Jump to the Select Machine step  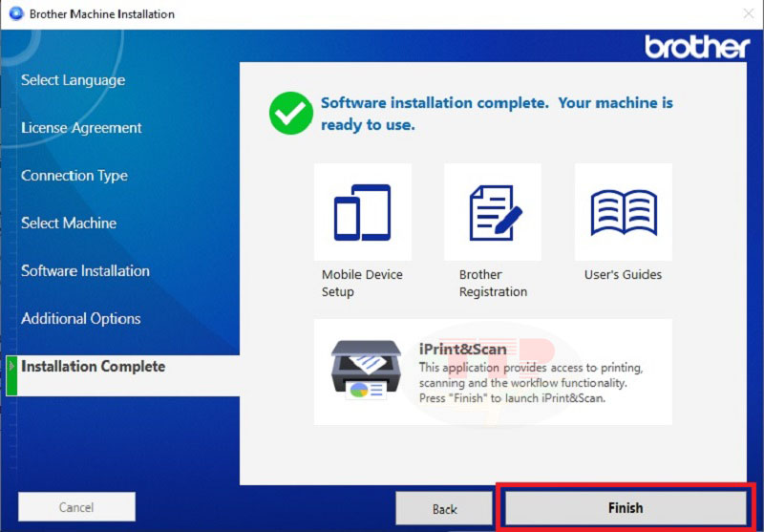[69, 223]
